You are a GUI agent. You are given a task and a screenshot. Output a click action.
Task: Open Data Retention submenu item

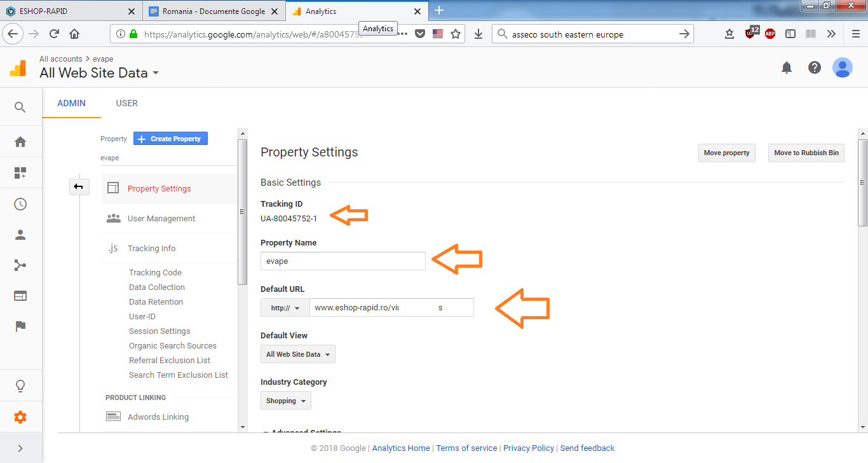click(x=156, y=301)
